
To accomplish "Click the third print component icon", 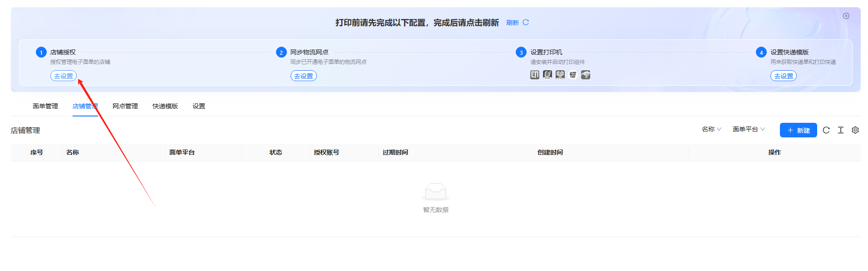I will (x=560, y=75).
